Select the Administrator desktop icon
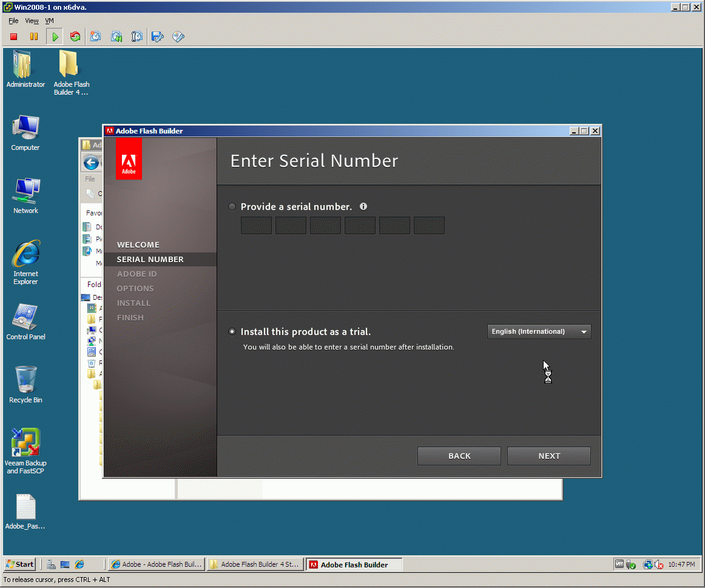The image size is (705, 588). tap(25, 69)
